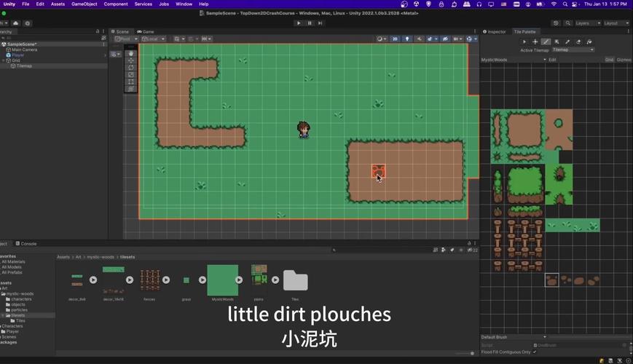Open the MysticWoods palette dropdown
This screenshot has height=364, width=633.
[x=514, y=60]
